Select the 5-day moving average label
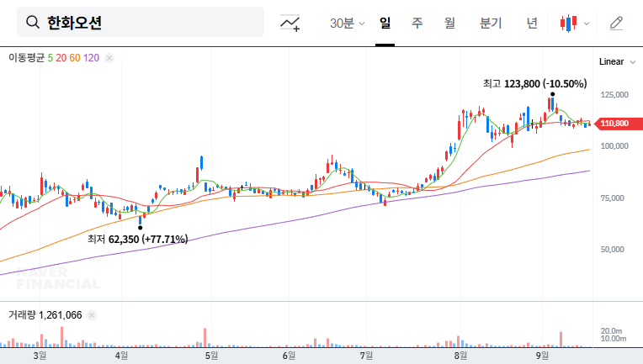This screenshot has width=643, height=364. tap(50, 58)
